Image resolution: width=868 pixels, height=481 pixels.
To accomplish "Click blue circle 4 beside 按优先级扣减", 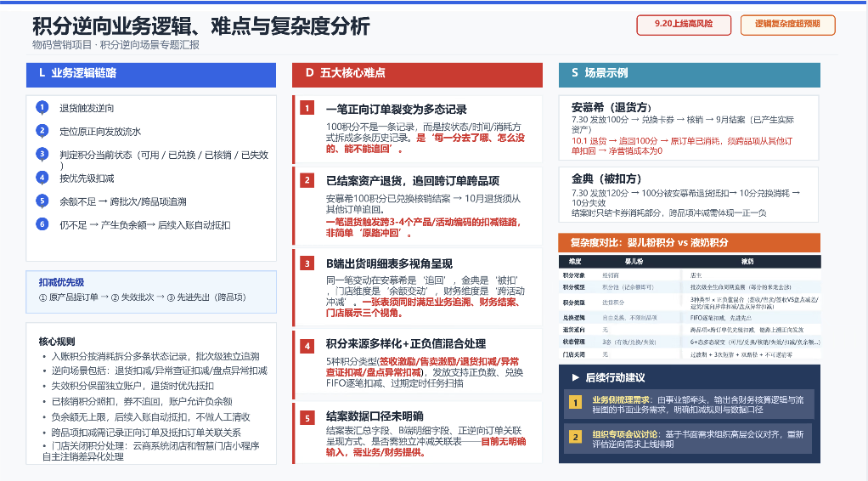I will click(x=42, y=178).
